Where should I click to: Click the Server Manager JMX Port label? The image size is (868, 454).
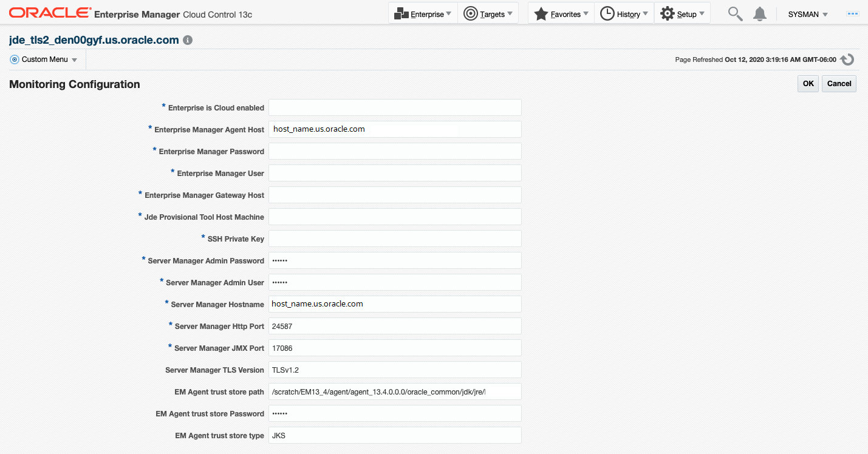[x=219, y=348]
